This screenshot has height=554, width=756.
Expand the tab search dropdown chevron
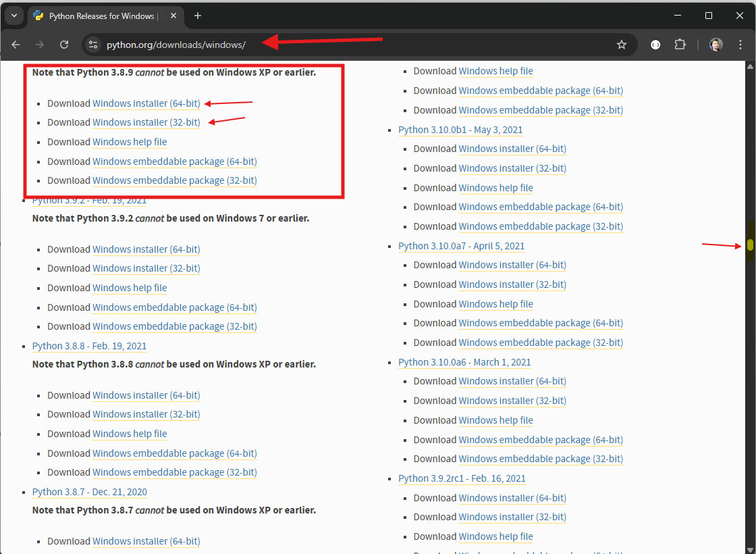tap(13, 16)
